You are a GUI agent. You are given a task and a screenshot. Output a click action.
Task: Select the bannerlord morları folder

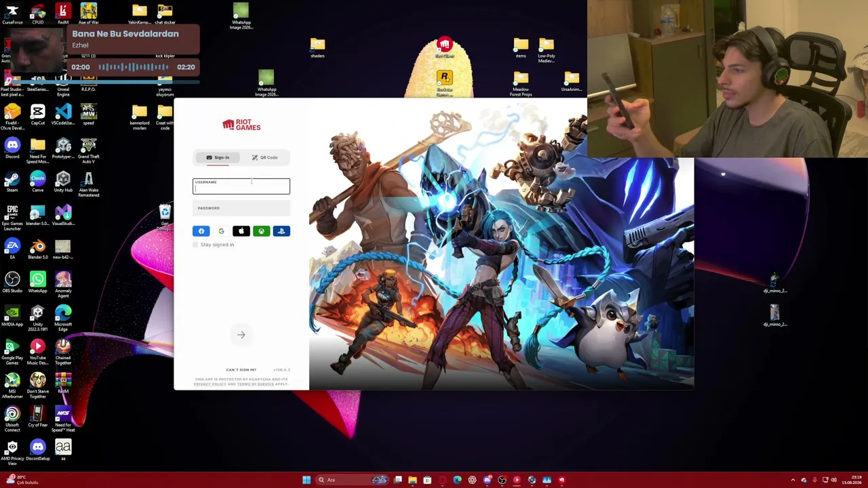pos(140,117)
